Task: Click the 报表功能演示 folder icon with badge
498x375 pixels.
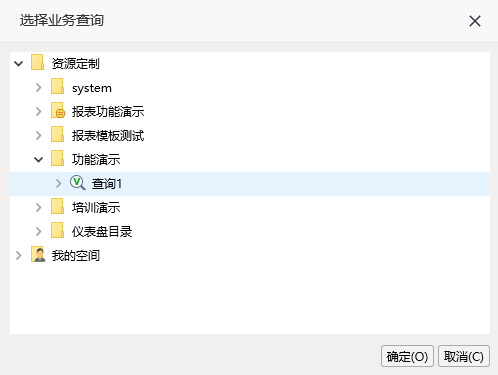Action: (x=58, y=111)
